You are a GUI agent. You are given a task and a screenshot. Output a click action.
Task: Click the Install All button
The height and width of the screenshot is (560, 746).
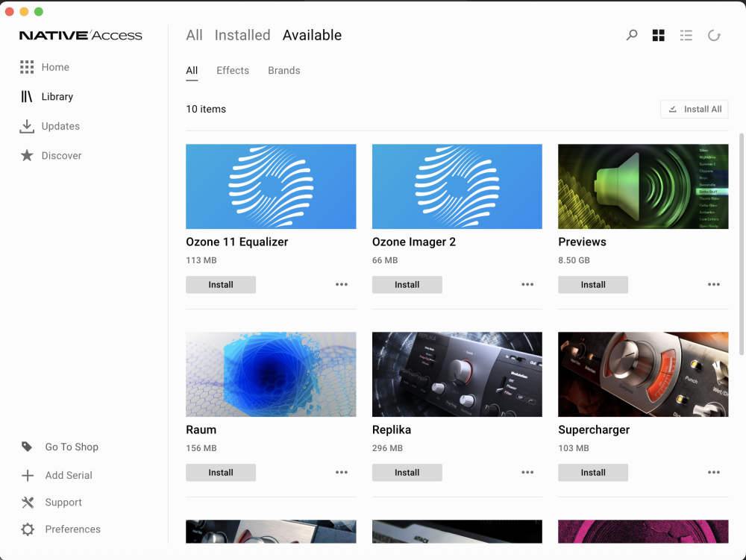694,110
